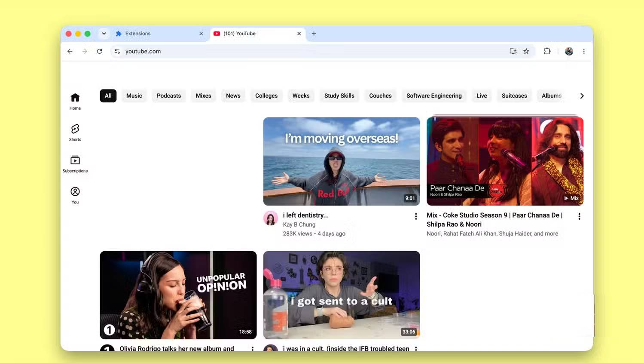This screenshot has height=363, width=644.
Task: Open the Chrome profile avatar
Action: 569,51
